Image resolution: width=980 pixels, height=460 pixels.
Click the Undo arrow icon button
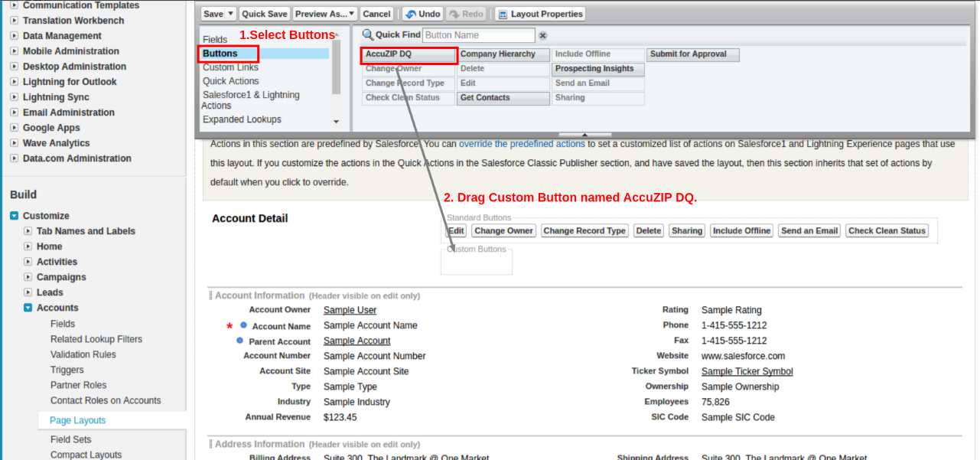pos(411,14)
